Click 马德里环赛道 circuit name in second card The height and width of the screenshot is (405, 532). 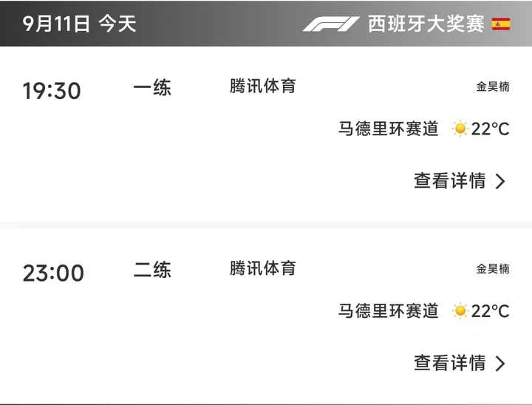pyautogui.click(x=389, y=311)
